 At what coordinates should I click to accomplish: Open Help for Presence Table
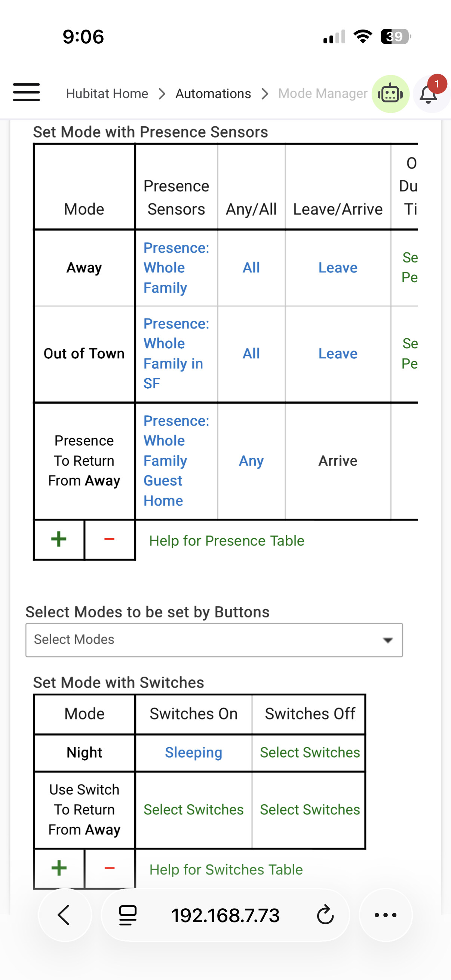click(x=227, y=540)
